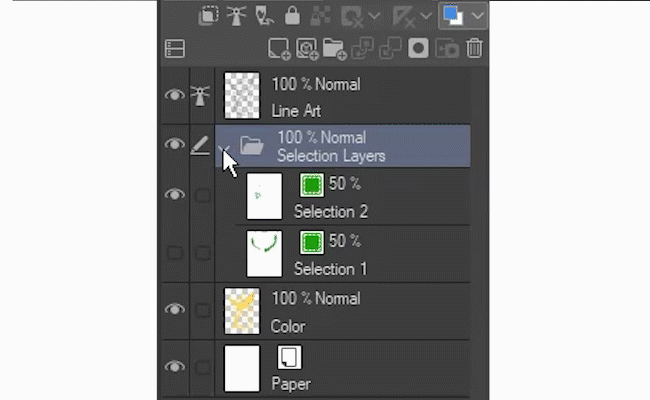Delete the layer with the trash icon

[x=475, y=47]
